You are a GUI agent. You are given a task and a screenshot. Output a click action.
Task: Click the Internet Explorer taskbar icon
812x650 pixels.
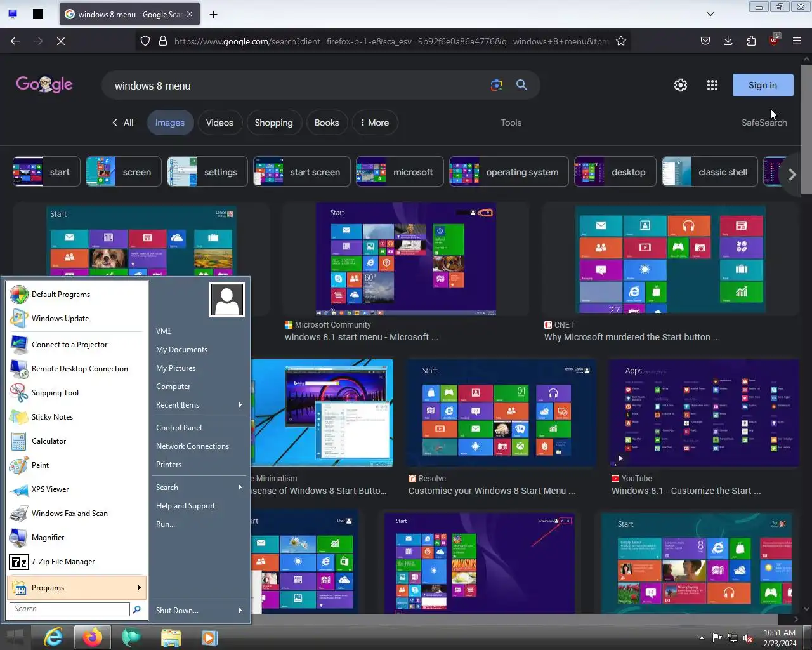tap(53, 637)
